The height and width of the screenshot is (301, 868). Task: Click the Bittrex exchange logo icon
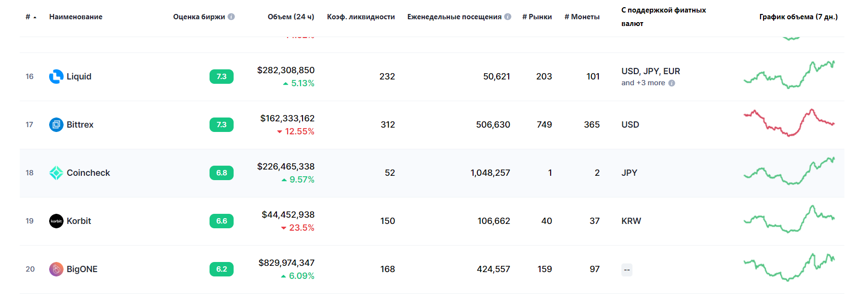point(56,125)
